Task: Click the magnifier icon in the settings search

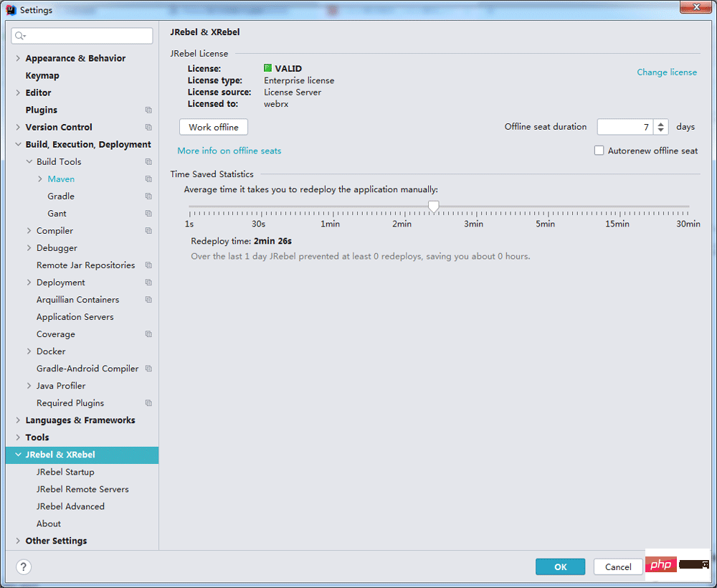Action: point(20,36)
